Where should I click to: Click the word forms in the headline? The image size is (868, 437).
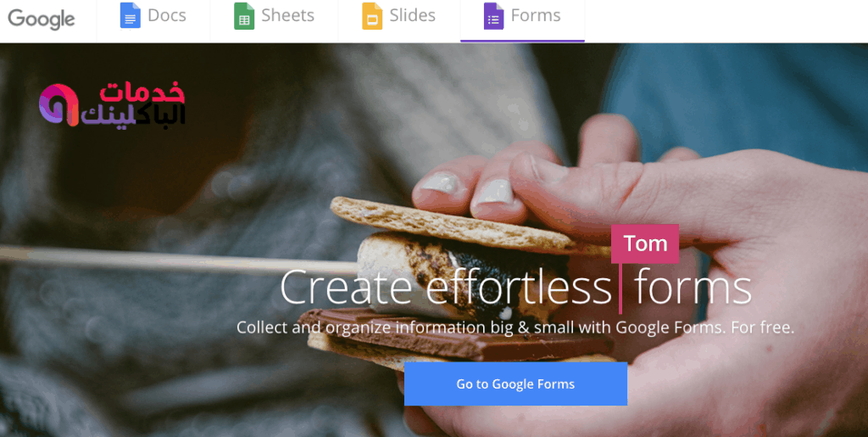click(693, 287)
